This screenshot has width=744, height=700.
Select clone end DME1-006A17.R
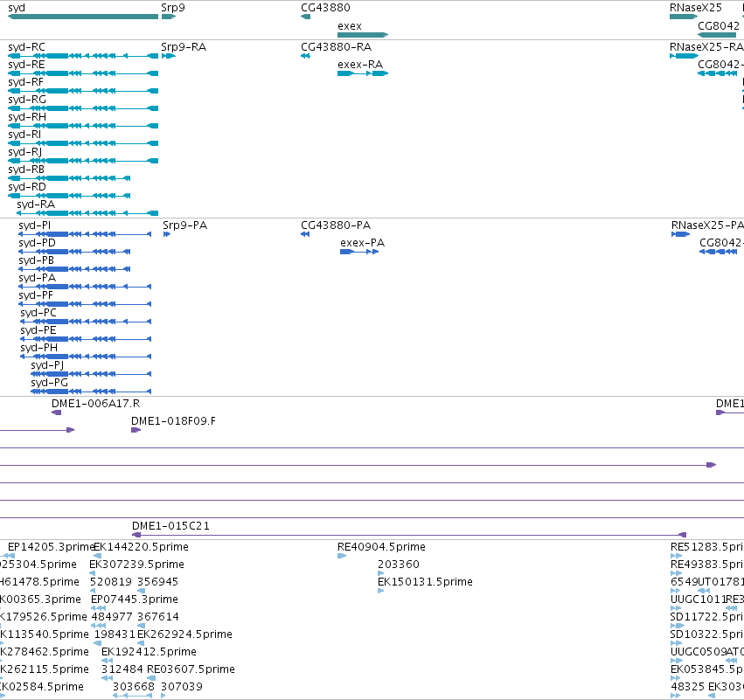[x=57, y=412]
